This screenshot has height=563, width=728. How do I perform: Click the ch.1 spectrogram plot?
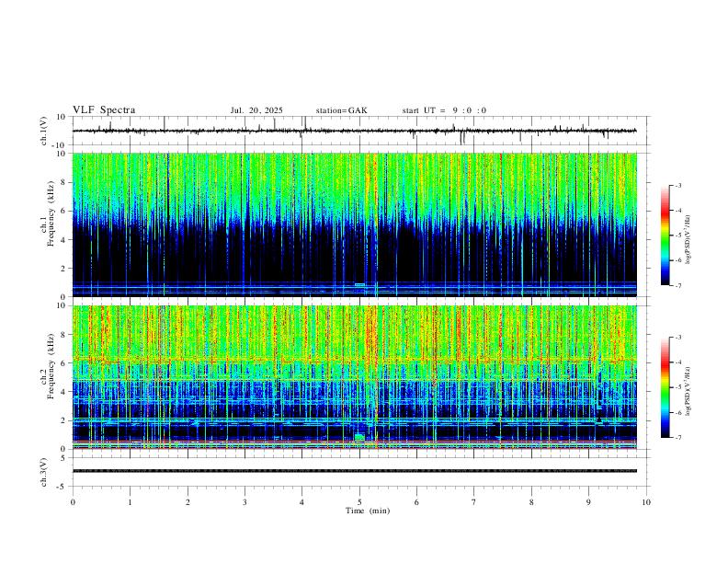(355, 224)
